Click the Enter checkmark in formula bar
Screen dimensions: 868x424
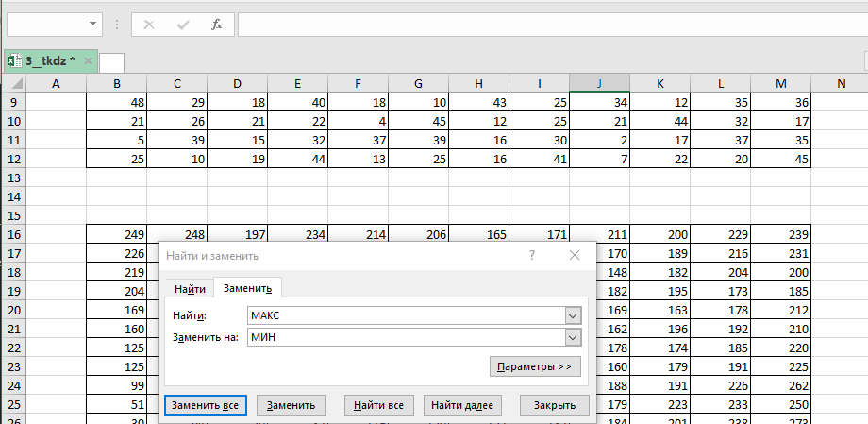[x=182, y=24]
